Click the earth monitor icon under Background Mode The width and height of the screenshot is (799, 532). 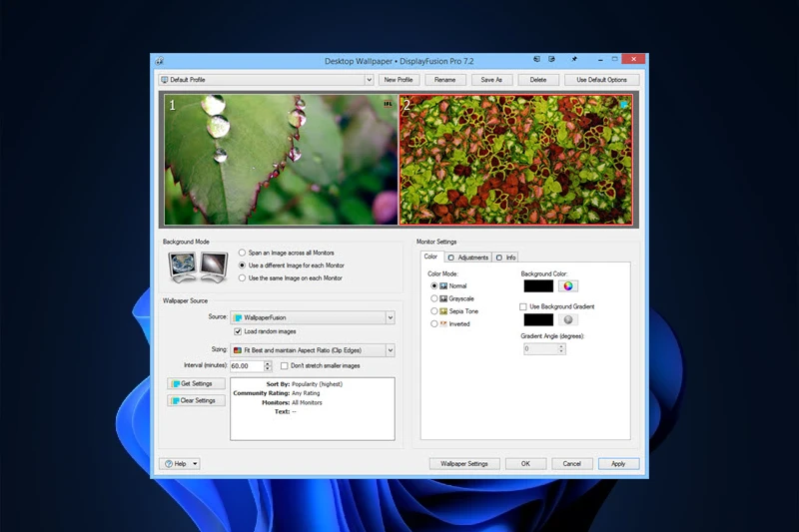click(x=183, y=266)
